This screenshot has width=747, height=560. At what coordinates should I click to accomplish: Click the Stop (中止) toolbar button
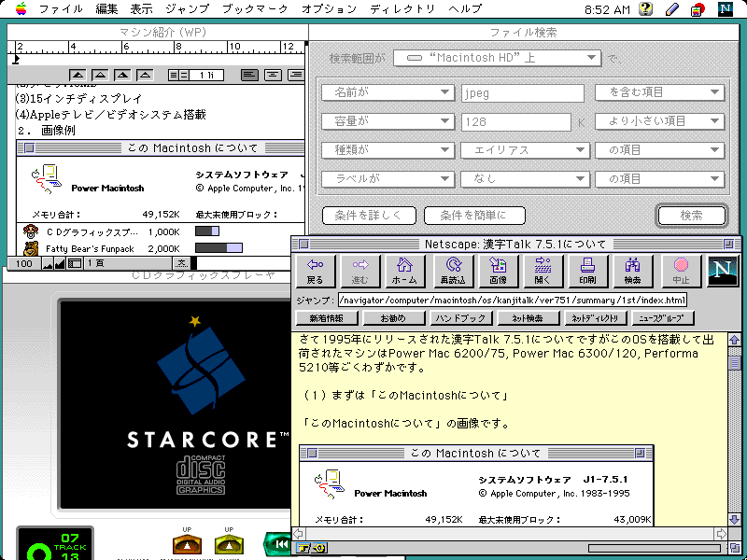[681, 271]
